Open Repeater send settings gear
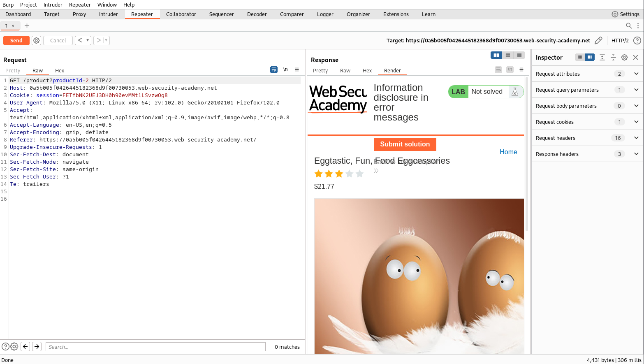The height and width of the screenshot is (364, 644). coord(36,40)
